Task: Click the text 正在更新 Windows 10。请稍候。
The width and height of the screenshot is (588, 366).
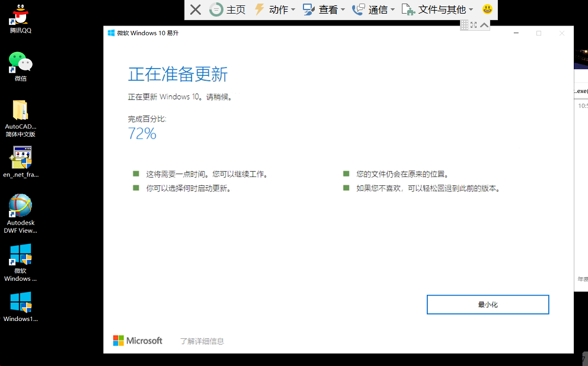Action: [180, 97]
